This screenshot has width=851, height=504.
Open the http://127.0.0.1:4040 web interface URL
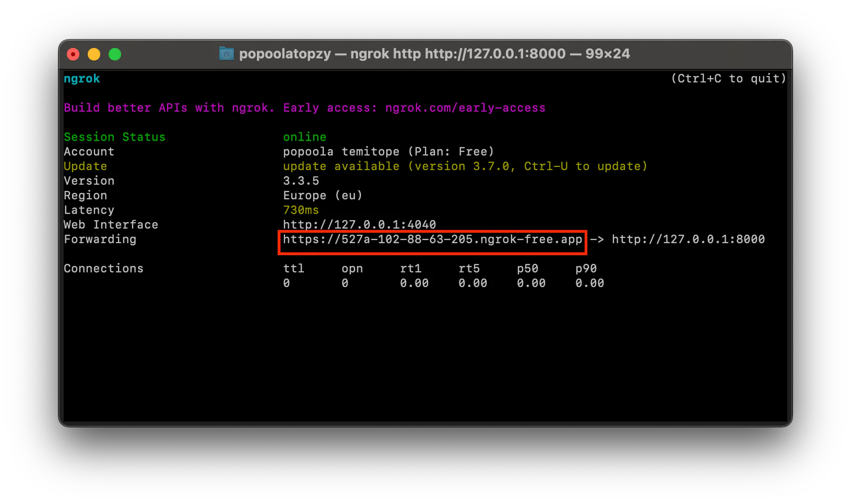coord(360,225)
